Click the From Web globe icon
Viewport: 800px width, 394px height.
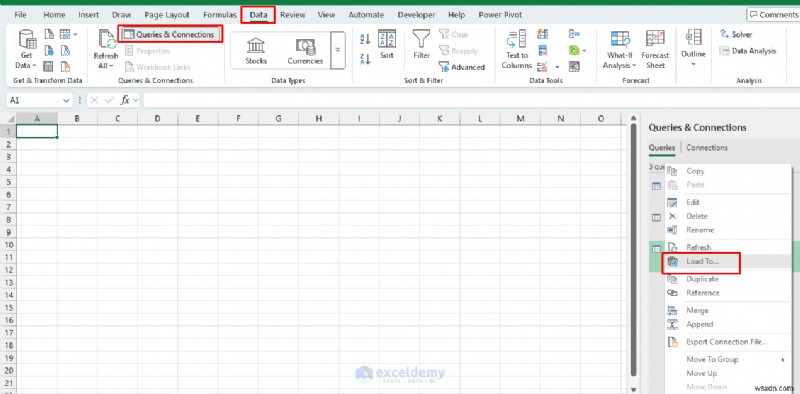49,51
